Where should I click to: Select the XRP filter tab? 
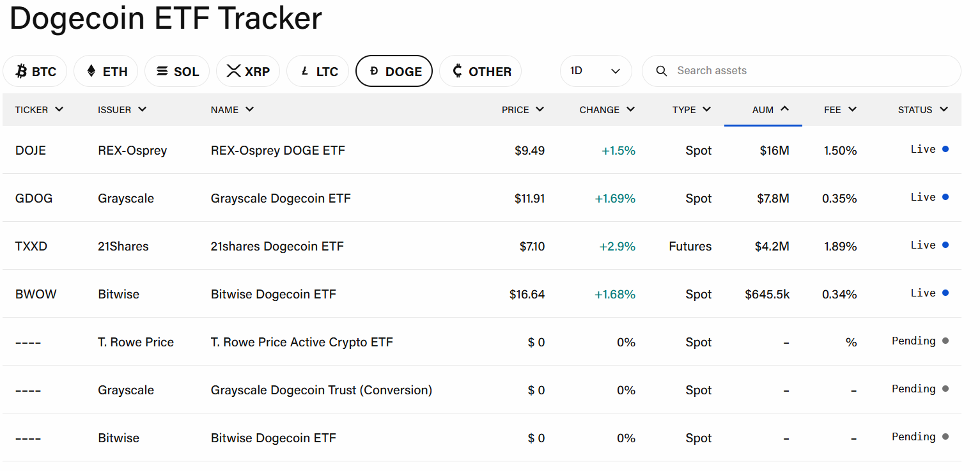tap(248, 71)
